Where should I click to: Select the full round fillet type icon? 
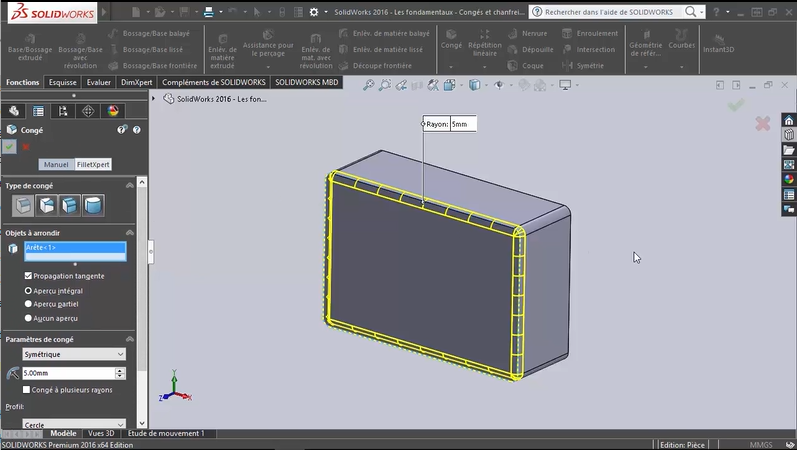click(93, 205)
